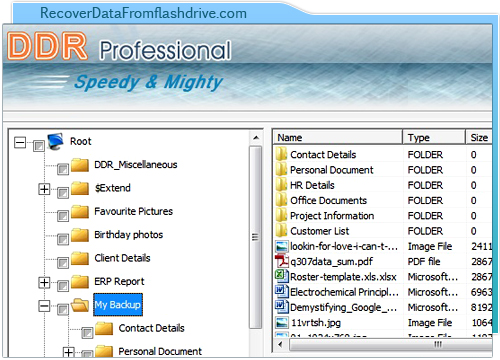Screen dimensions: 500x360
Task: Tick the Favourite Pictures checkbox
Action: [x=63, y=216]
